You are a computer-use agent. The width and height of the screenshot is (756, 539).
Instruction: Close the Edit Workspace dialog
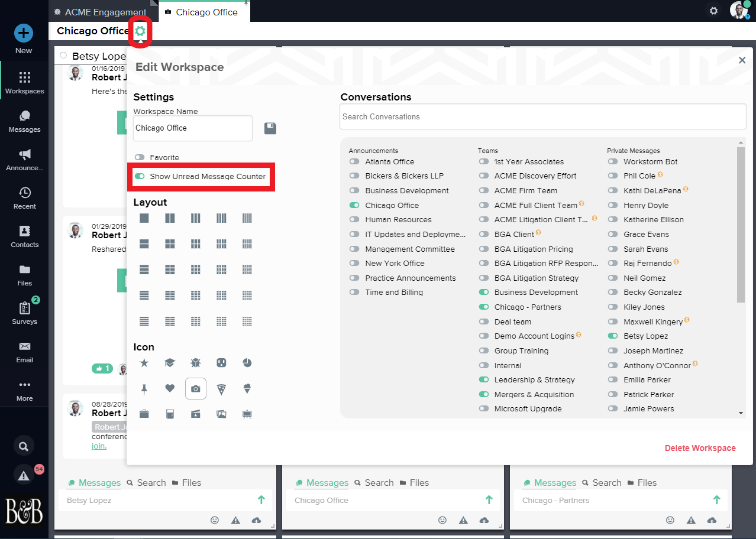(742, 60)
